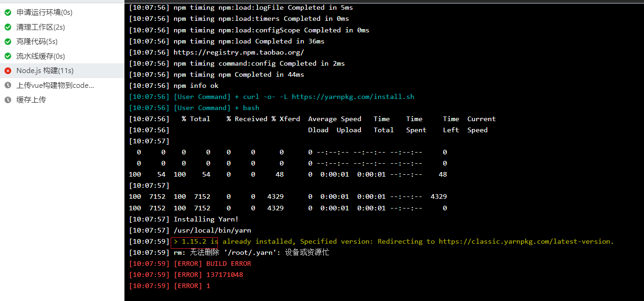
Task: Click red failure icon beside Node.js 构建
Action: 8,71
